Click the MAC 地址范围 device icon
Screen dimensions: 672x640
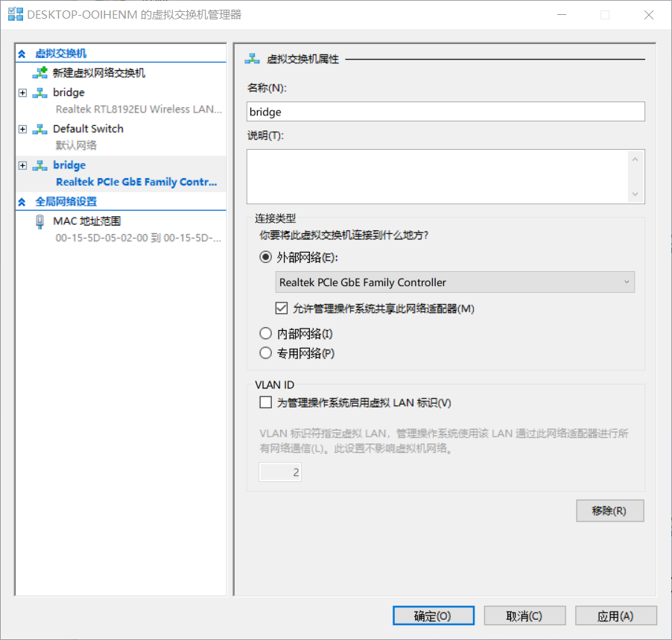(x=39, y=221)
